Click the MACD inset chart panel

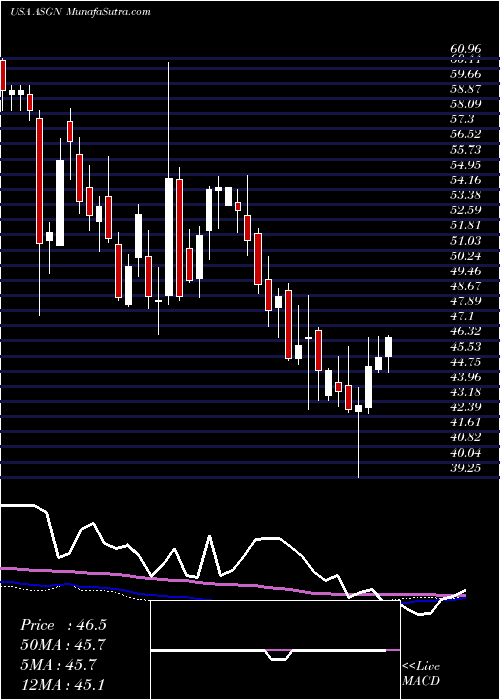point(275,650)
